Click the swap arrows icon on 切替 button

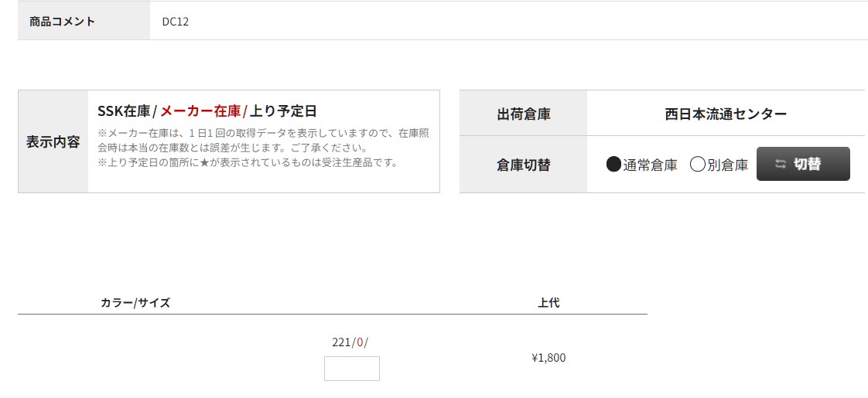pyautogui.click(x=781, y=164)
